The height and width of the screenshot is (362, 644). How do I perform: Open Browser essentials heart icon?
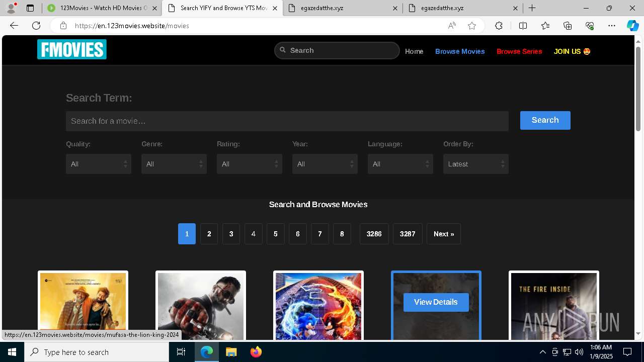[590, 26]
